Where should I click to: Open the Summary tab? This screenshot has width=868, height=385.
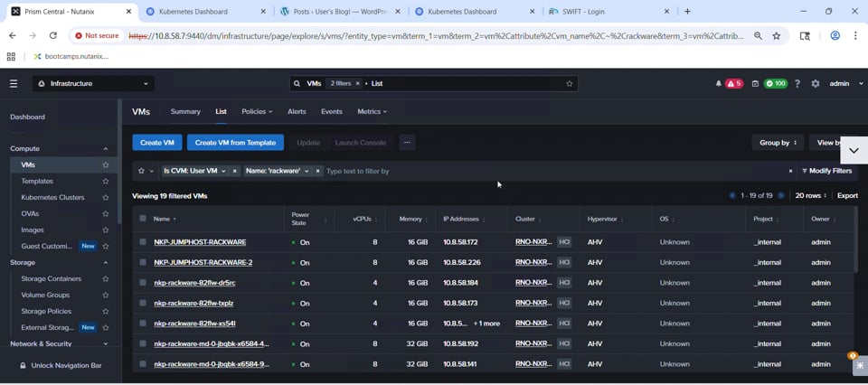point(185,111)
